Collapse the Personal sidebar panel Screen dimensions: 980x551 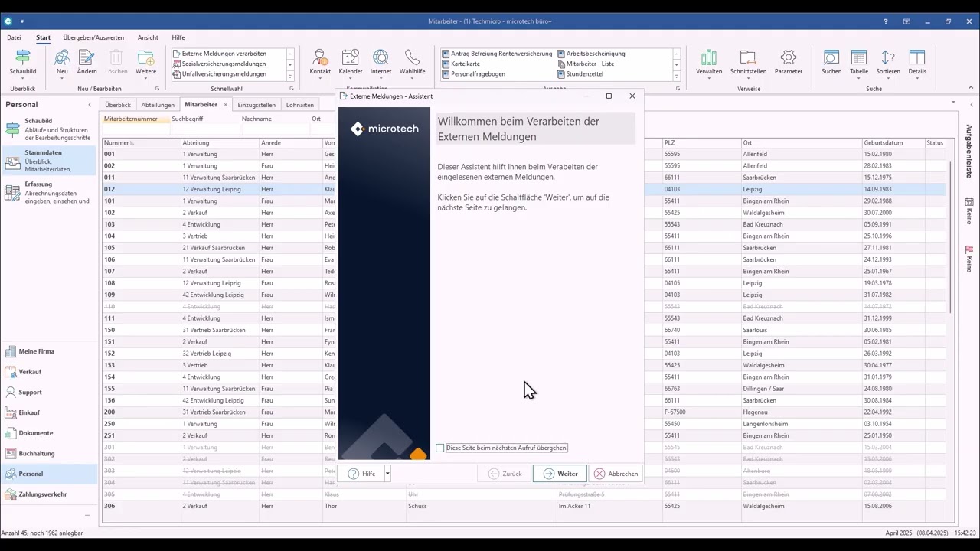(x=90, y=104)
